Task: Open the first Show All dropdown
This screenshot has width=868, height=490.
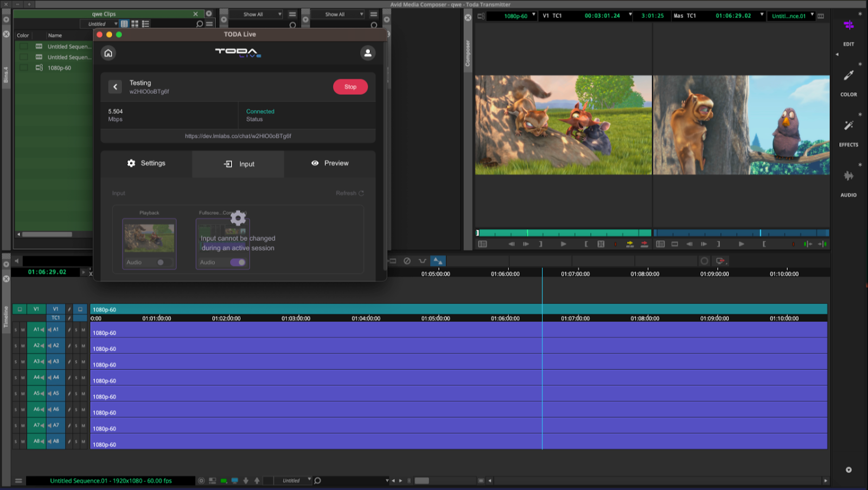Action: coord(256,14)
